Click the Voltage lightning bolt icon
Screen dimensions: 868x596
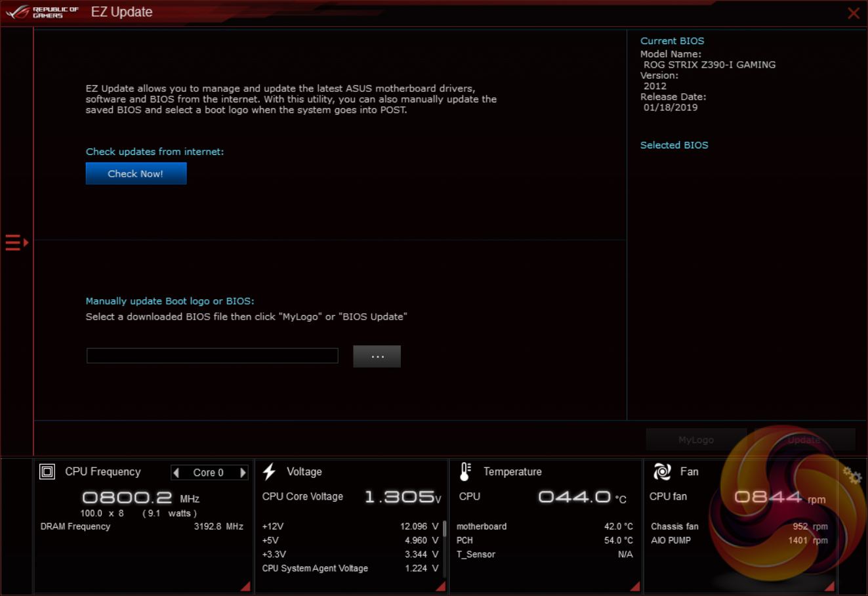pyautogui.click(x=269, y=472)
